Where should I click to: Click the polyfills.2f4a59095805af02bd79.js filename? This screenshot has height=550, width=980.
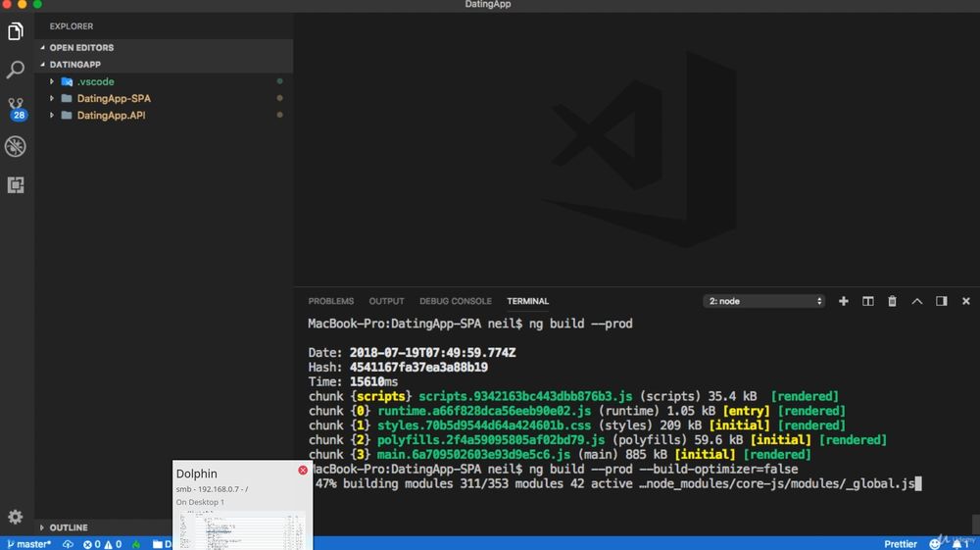491,440
